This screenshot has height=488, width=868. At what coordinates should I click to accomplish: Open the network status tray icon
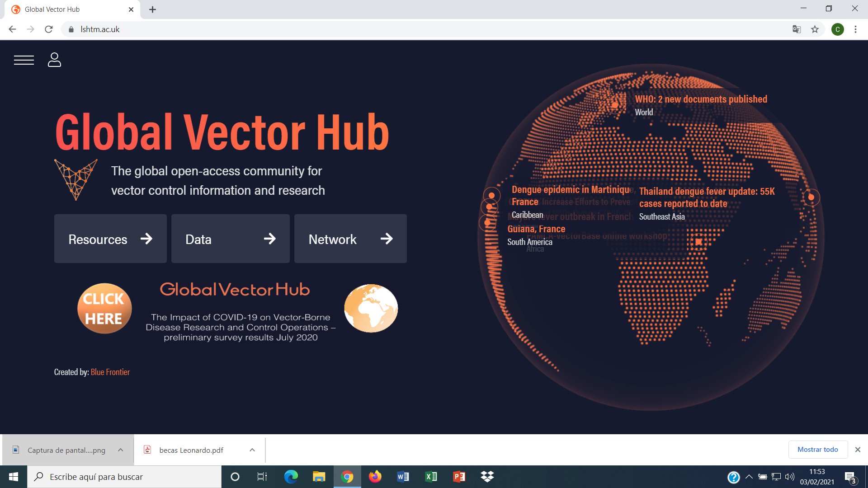(x=776, y=477)
